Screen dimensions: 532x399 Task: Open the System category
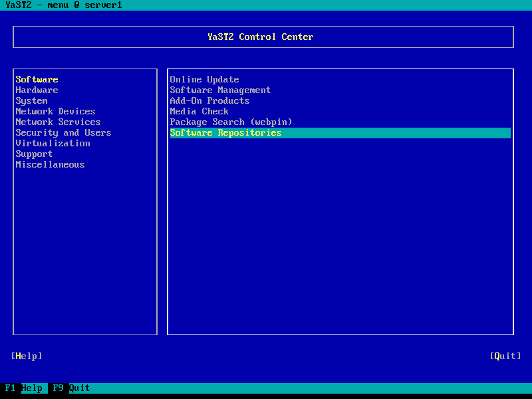click(x=31, y=101)
